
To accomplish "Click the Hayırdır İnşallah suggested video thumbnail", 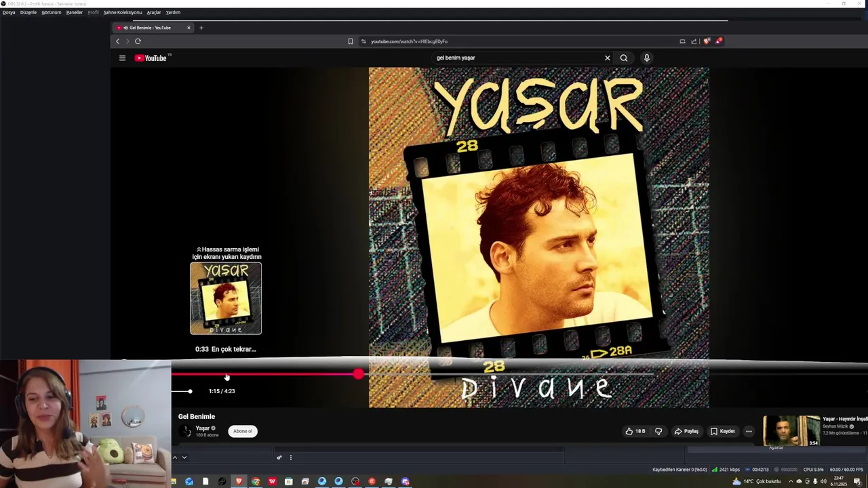I will point(791,431).
